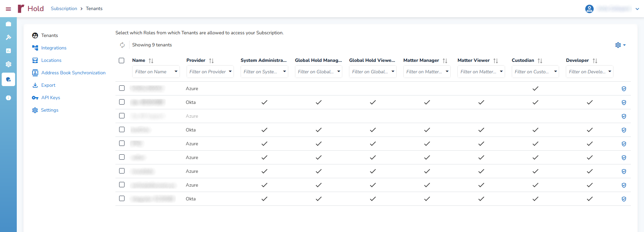Sort by Provider column arrows
The width and height of the screenshot is (644, 232).
click(211, 61)
